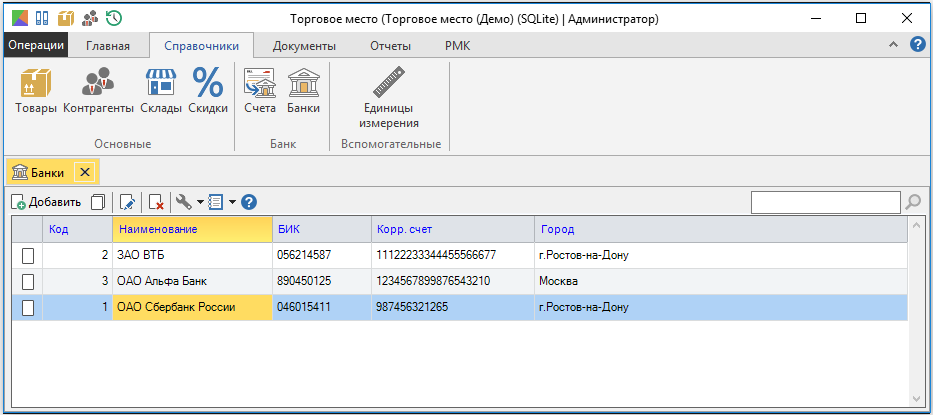933x415 pixels.
Task: Expand the list view dropdown arrow
Action: click(x=231, y=203)
